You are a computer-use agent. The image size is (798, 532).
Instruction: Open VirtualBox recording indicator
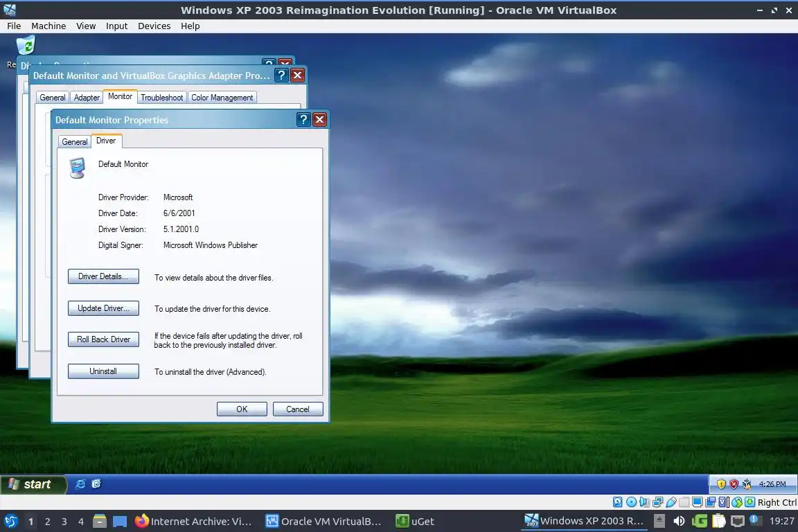click(711, 502)
